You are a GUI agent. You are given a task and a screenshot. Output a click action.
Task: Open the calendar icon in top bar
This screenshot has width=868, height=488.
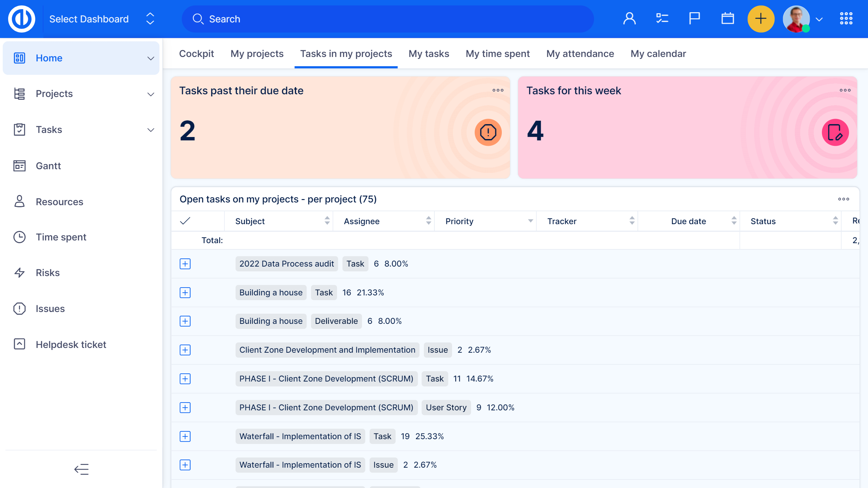(x=727, y=19)
